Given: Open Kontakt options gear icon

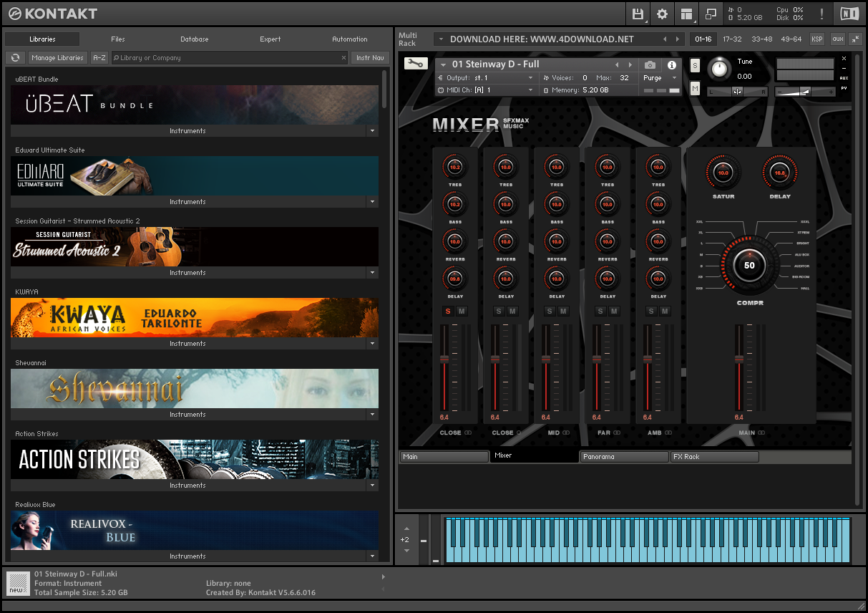Looking at the screenshot, I should pos(662,14).
